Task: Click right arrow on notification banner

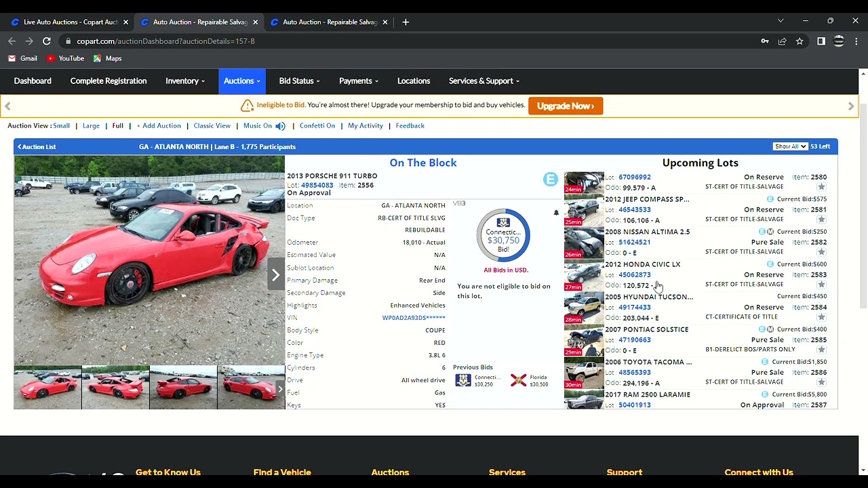Action: pos(851,106)
